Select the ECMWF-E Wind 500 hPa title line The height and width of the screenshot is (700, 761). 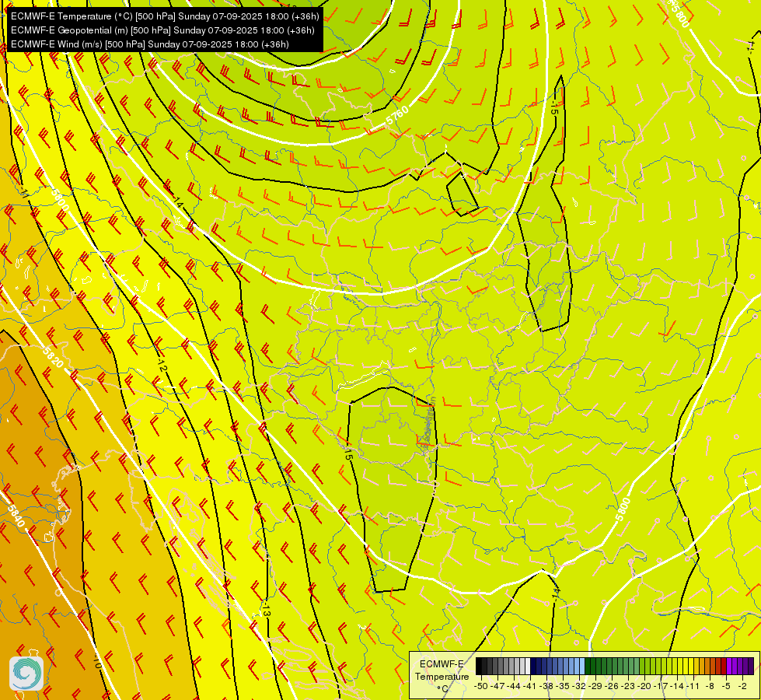click(150, 44)
